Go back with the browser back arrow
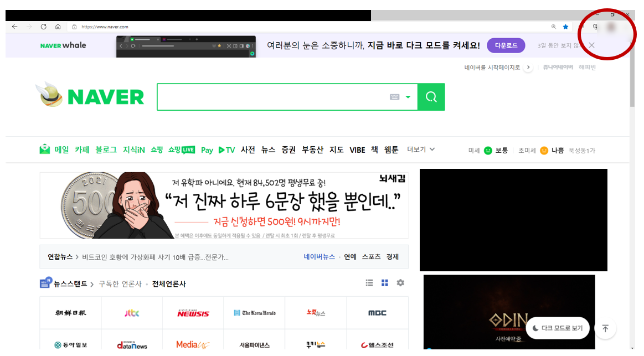644x356 pixels. 15,27
